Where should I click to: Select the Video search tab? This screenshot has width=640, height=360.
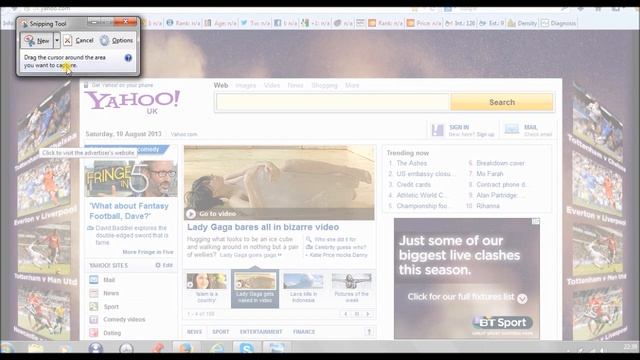[x=272, y=85]
